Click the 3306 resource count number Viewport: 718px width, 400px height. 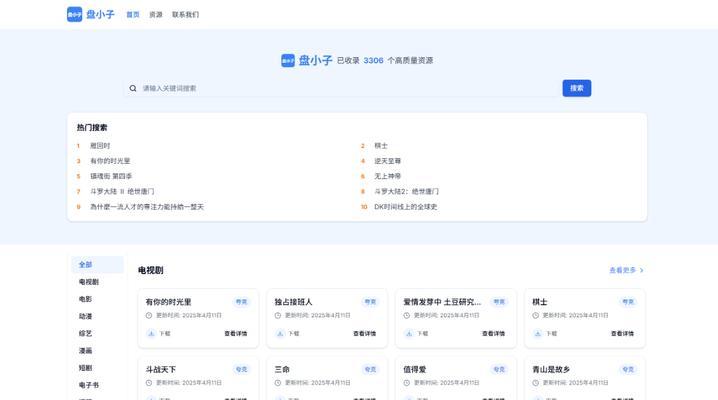tap(373, 60)
